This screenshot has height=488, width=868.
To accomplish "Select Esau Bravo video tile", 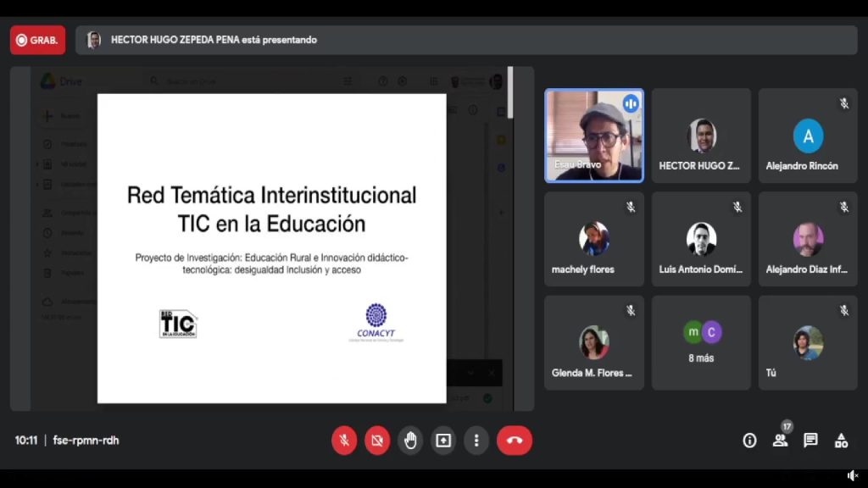I will coord(593,136).
